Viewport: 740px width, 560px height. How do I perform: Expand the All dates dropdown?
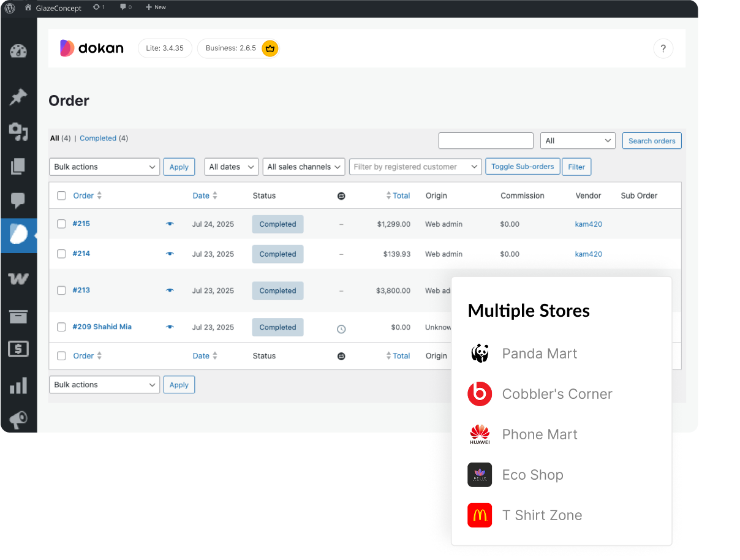click(x=231, y=167)
